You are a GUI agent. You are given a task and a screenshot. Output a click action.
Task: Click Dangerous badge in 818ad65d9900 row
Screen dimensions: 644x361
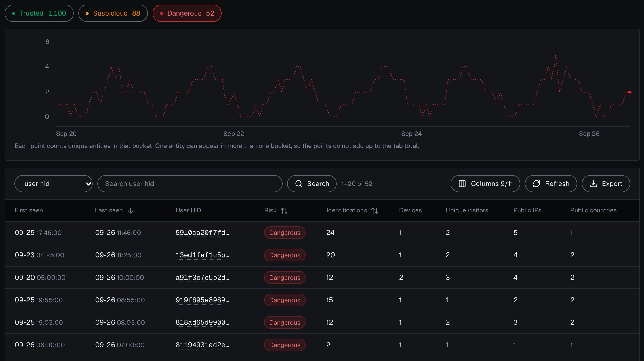285,322
